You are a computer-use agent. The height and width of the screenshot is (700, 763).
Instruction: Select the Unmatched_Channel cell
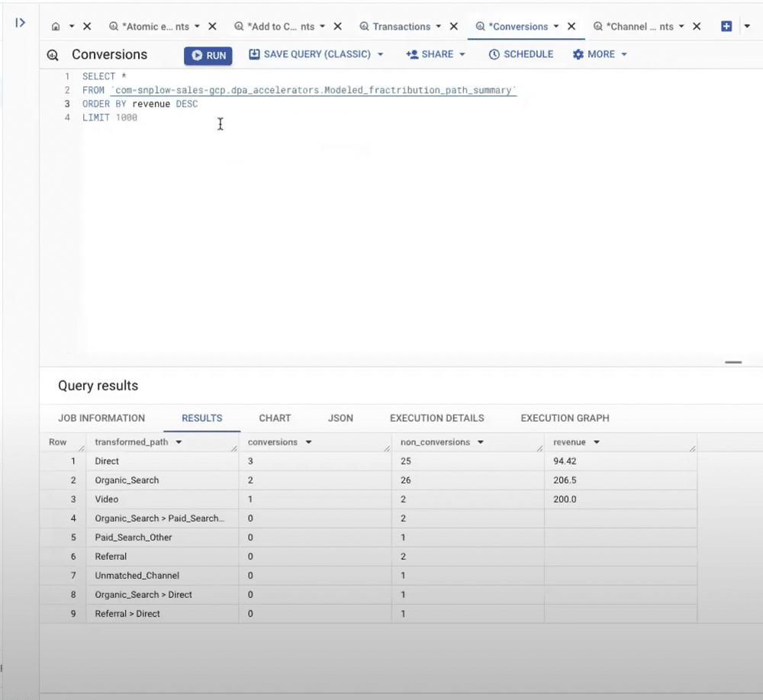coord(163,576)
